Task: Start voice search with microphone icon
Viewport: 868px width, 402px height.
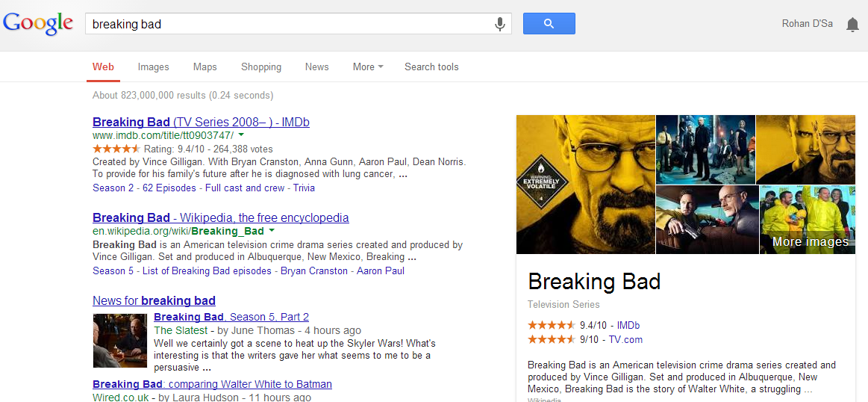Action: click(x=500, y=24)
